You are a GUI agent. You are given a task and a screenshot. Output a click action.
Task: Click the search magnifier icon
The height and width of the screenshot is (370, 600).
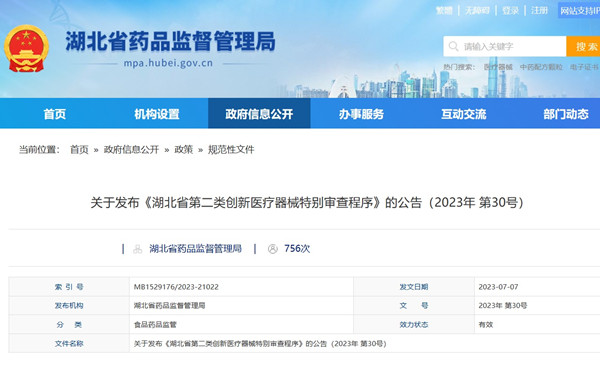click(453, 46)
